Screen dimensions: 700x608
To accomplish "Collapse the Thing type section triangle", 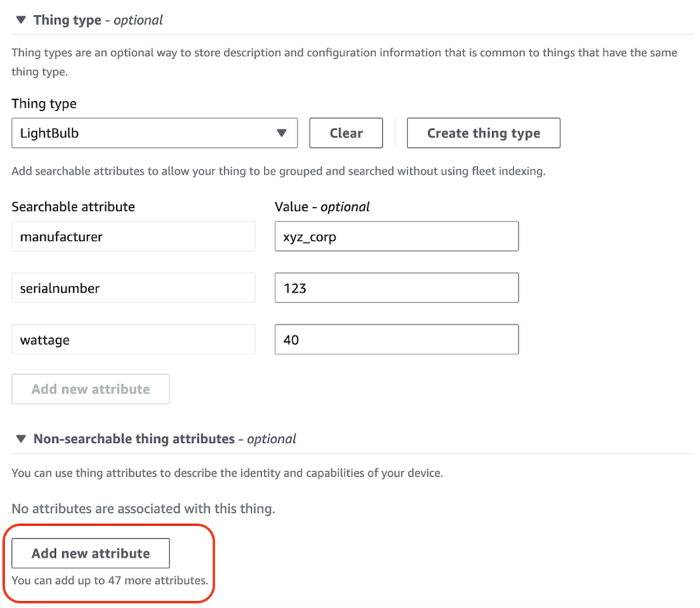I will (21, 20).
